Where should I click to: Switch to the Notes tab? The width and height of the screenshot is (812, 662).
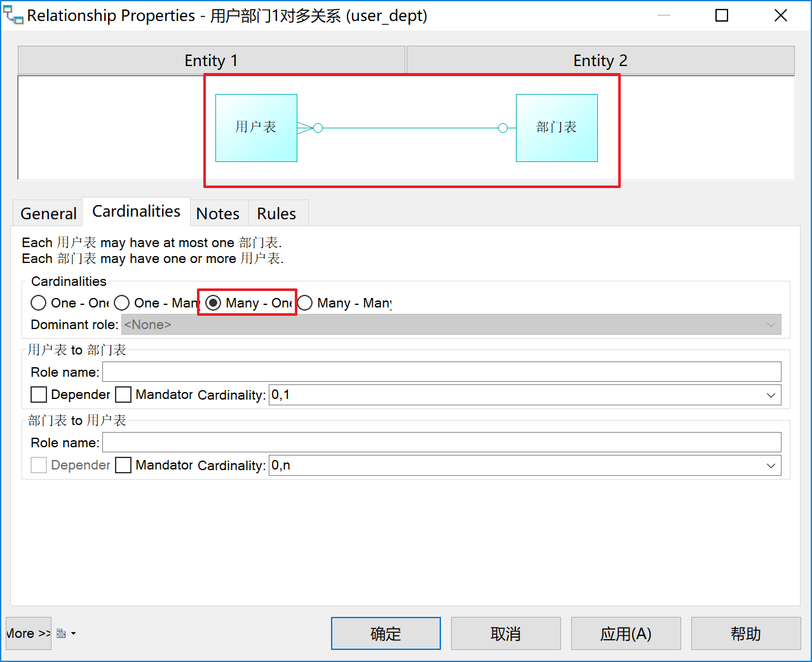pyautogui.click(x=218, y=213)
